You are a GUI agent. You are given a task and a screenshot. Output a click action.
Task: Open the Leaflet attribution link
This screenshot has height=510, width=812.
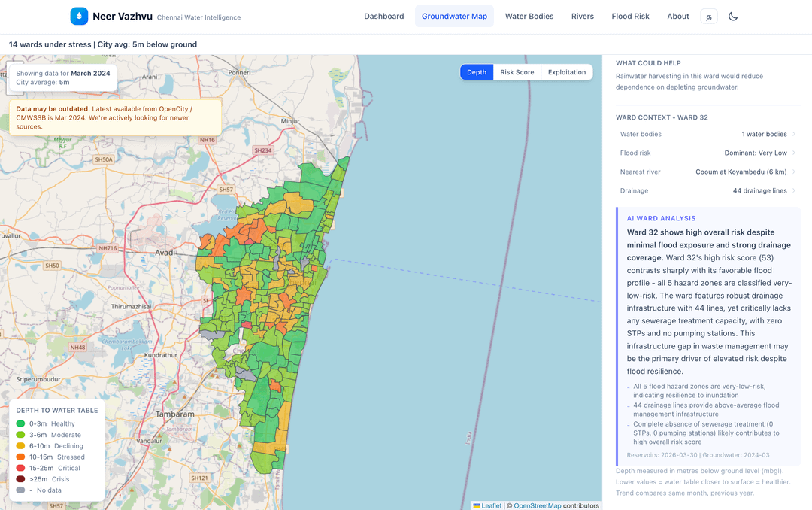(x=491, y=505)
